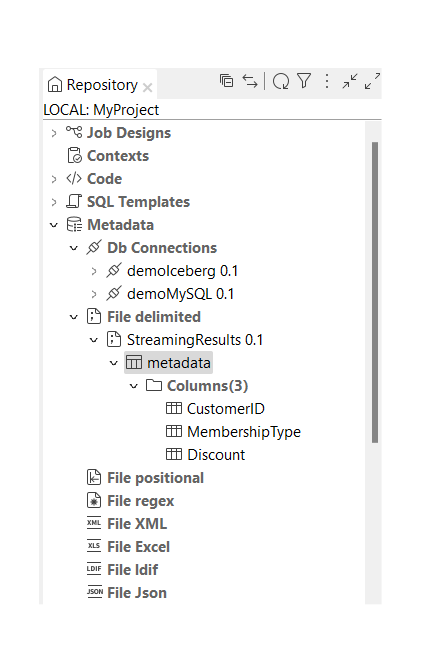This screenshot has width=424, height=670.
Task: Click the File Json icon
Action: click(94, 592)
